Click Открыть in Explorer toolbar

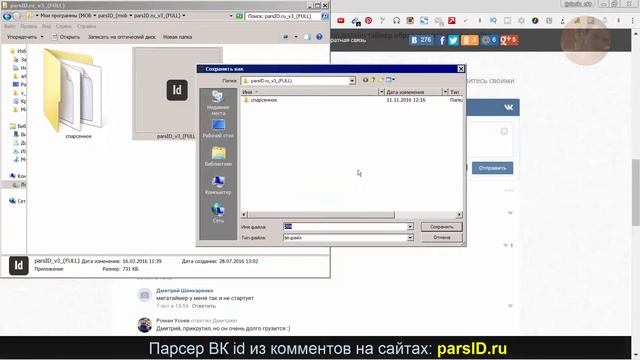(66, 37)
